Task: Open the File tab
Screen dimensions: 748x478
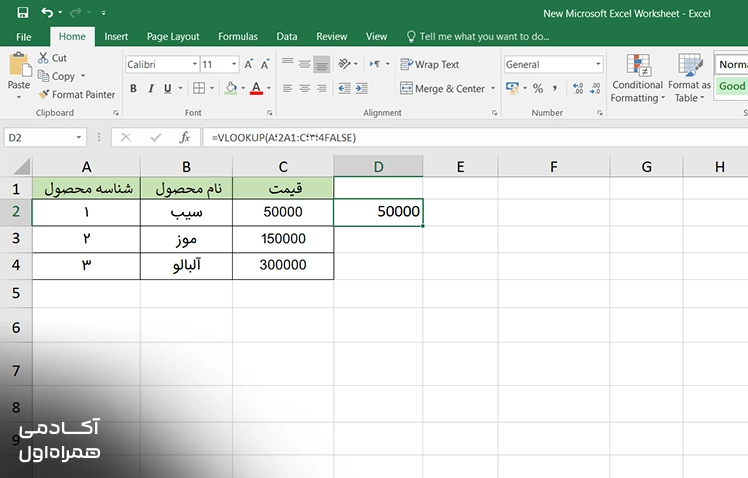Action: pyautogui.click(x=23, y=37)
